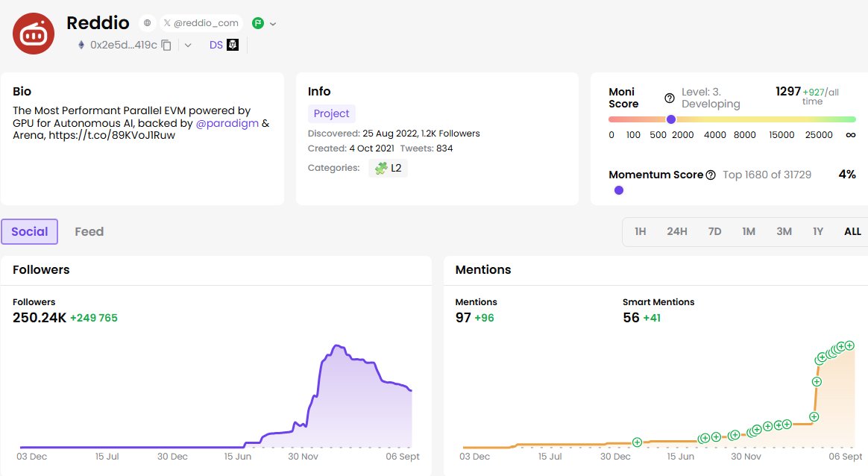Open the Momentum Score help question icon
Viewport: 868px width, 476px height.
[711, 175]
